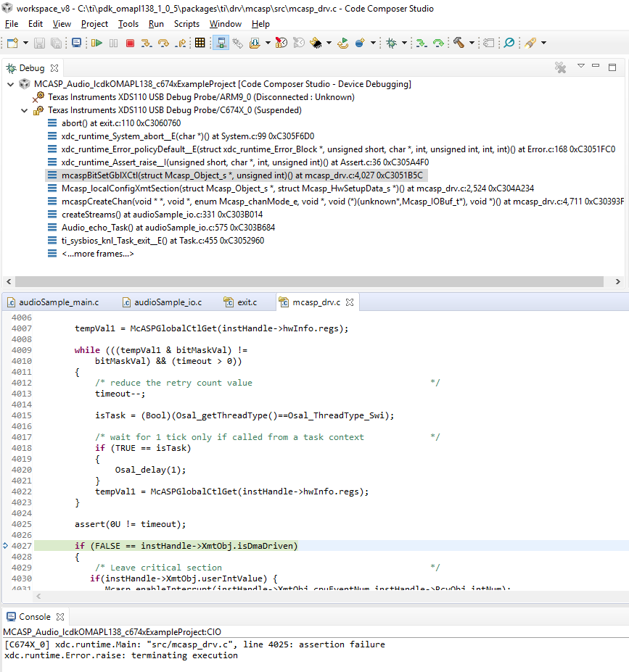Screen dimensions: 629x672
Task: Click the <...more frames...> entry
Action: 98,254
